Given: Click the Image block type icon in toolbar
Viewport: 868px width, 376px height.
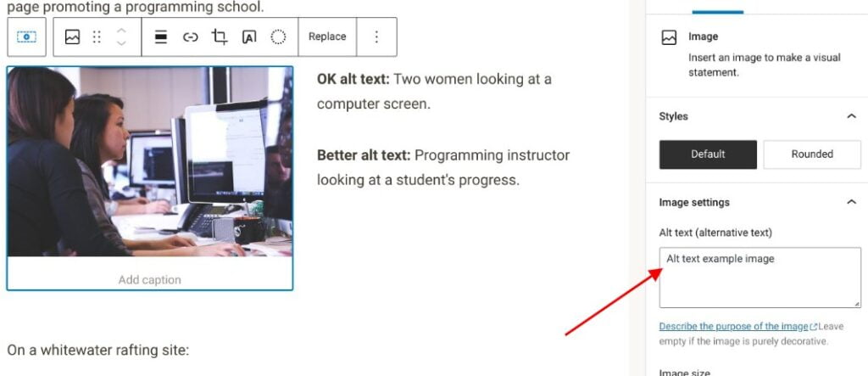Looking at the screenshot, I should pos(73,37).
